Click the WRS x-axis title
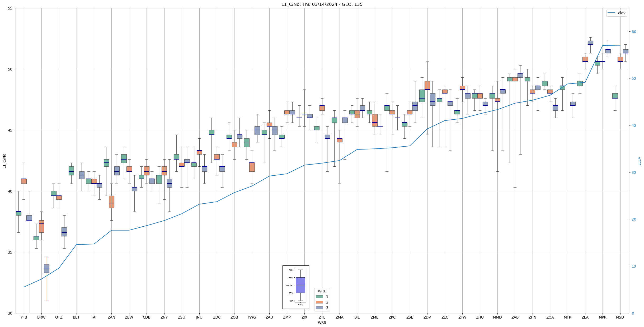The height and width of the screenshot is (327, 644). (322, 323)
